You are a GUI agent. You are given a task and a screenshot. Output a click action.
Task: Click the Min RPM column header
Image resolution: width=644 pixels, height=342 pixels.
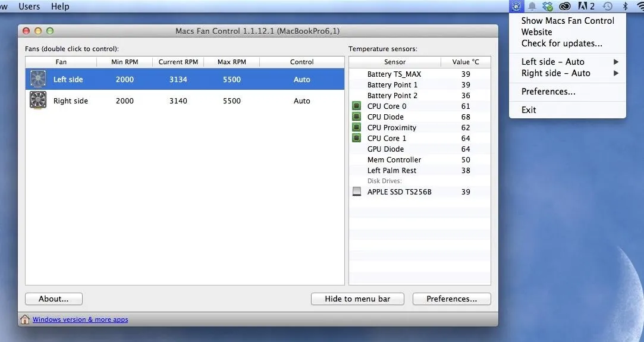pos(124,62)
